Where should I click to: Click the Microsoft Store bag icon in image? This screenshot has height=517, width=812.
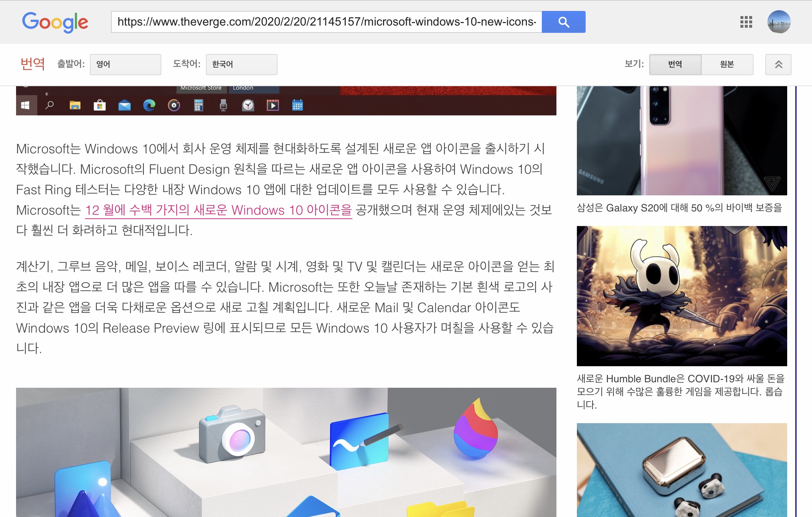point(100,106)
